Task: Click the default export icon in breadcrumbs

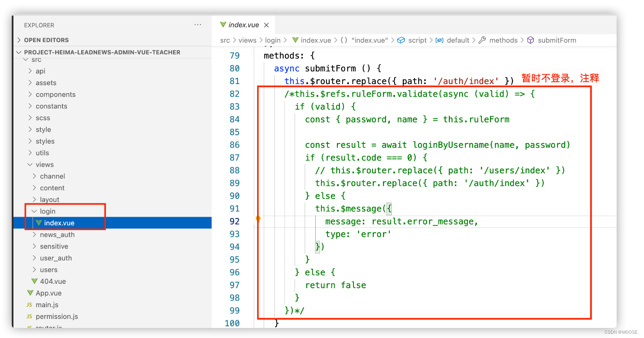Action: point(439,40)
